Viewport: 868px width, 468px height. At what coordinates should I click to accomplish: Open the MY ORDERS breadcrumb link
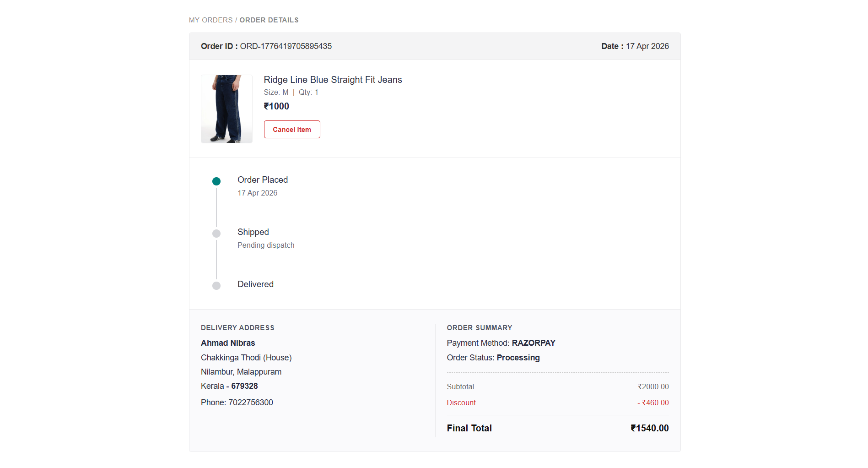point(210,20)
